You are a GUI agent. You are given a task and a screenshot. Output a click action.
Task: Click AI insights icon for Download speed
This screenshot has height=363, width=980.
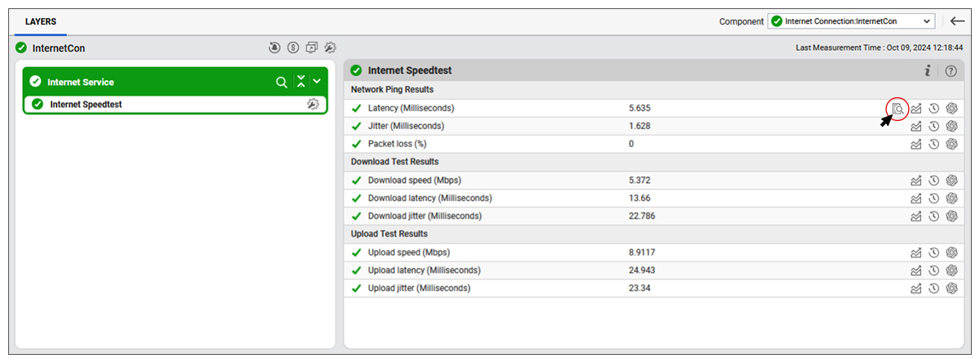pos(951,180)
